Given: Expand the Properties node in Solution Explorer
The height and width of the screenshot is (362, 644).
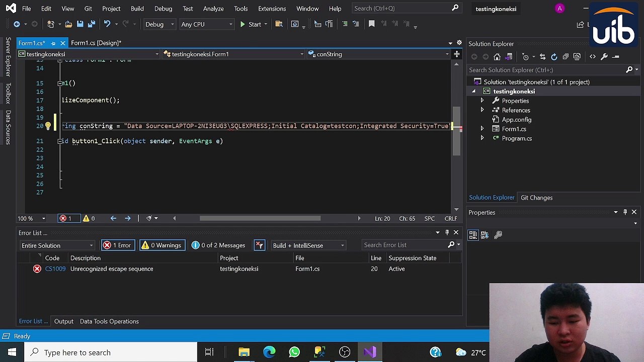Looking at the screenshot, I should 482,101.
